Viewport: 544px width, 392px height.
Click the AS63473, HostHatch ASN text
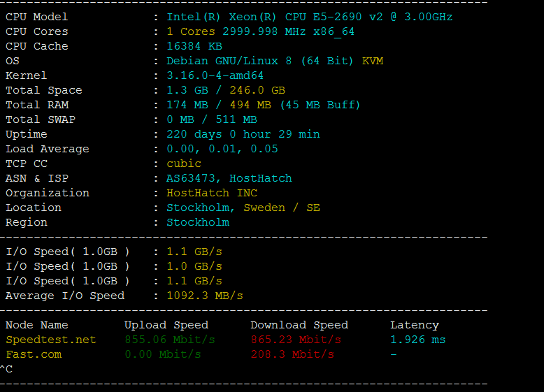coord(229,178)
